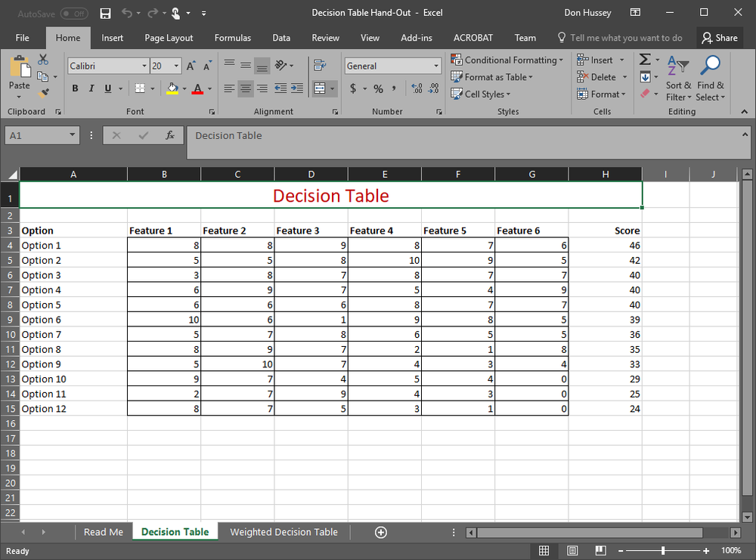
Task: Toggle Underline formatting
Action: [x=108, y=88]
